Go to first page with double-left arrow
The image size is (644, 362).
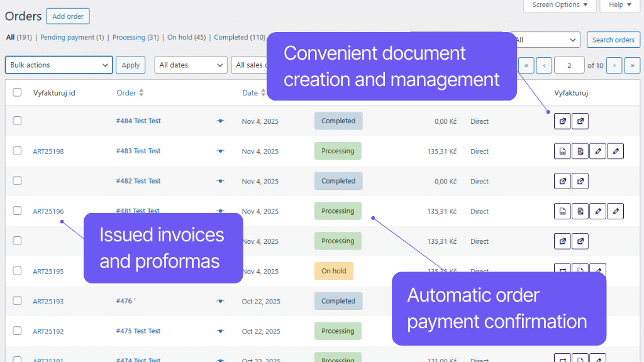click(x=526, y=65)
